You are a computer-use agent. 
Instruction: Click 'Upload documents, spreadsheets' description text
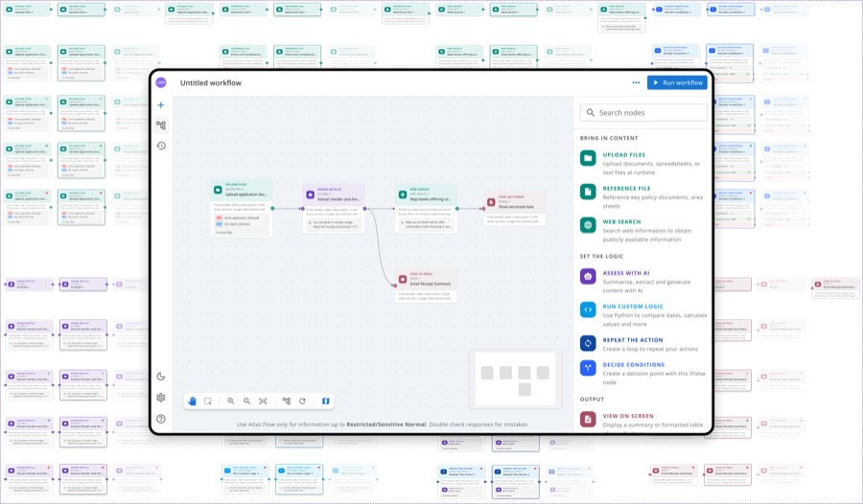[x=651, y=168]
